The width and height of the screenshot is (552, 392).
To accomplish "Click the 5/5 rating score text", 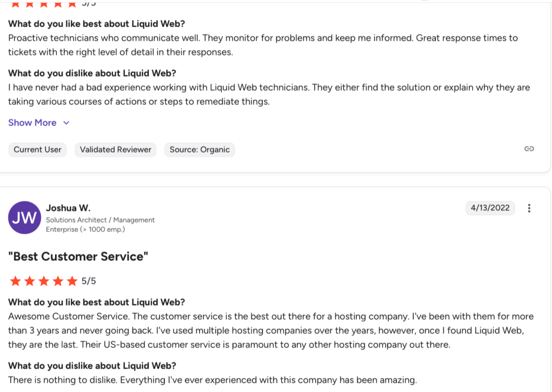I will click(89, 281).
